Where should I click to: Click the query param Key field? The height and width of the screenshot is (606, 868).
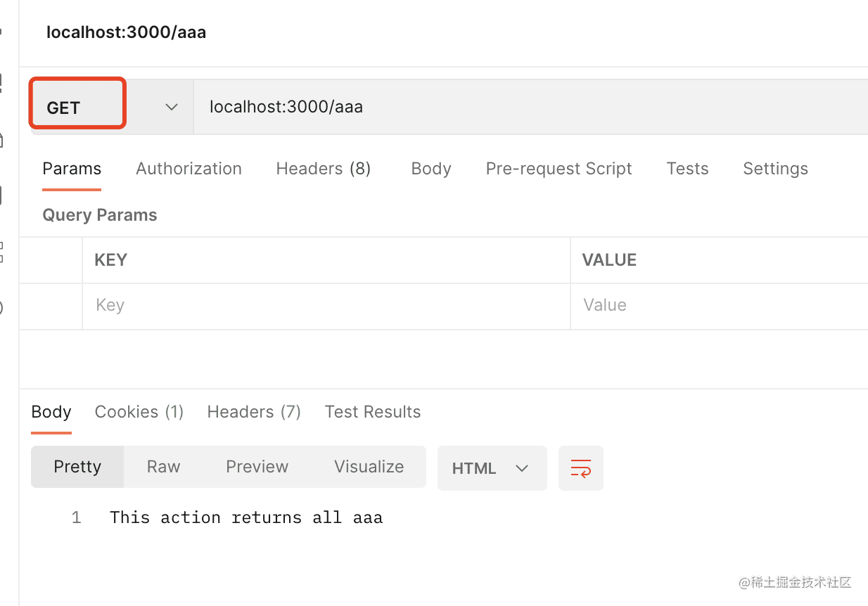(x=324, y=305)
